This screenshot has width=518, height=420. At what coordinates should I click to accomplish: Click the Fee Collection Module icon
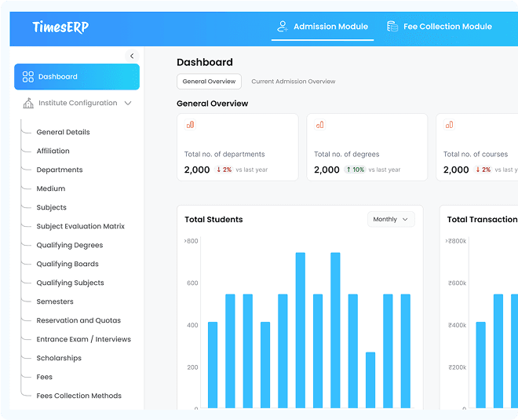pyautogui.click(x=392, y=27)
